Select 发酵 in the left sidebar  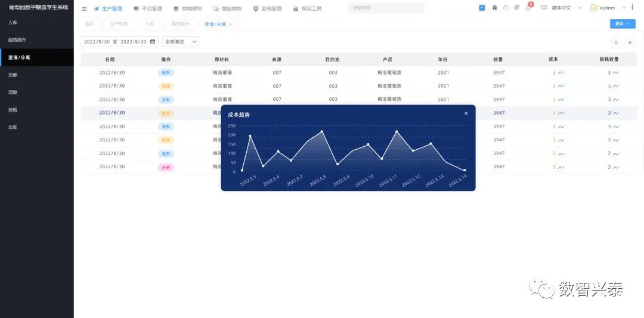pyautogui.click(x=13, y=75)
